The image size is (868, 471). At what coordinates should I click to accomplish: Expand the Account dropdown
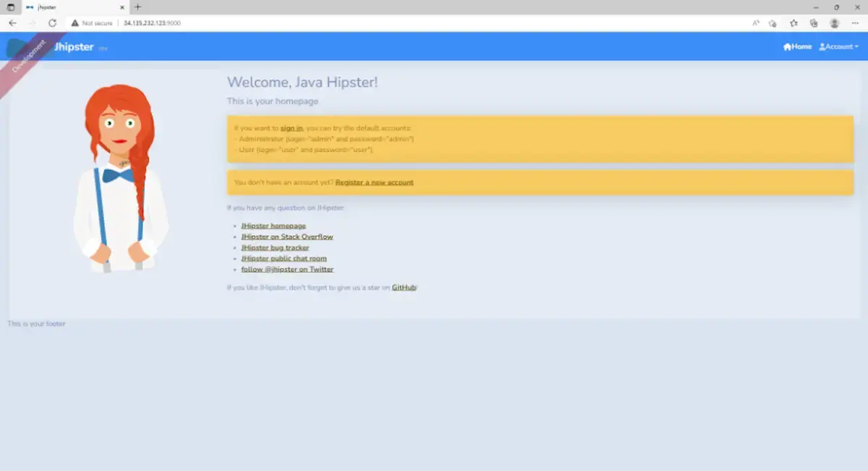[839, 47]
